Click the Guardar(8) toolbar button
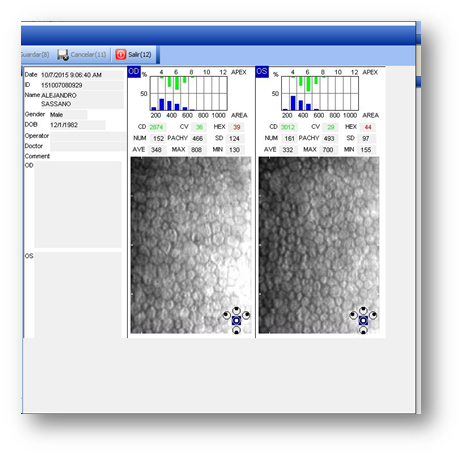Screen dimensions: 463x456 (x=35, y=54)
